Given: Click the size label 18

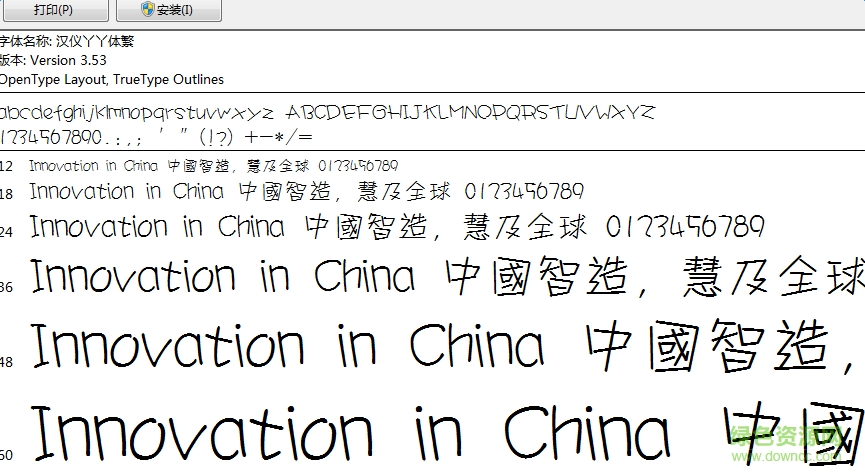Looking at the screenshot, I should point(6,194).
